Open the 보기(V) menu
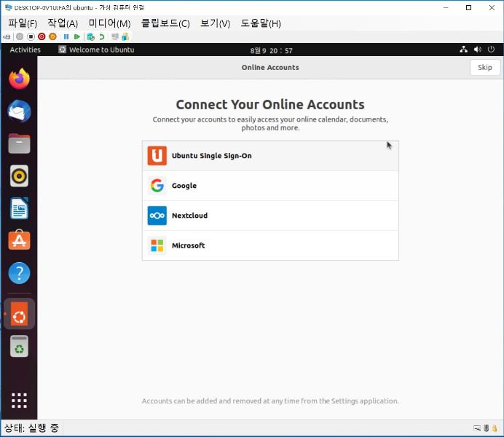 tap(216, 23)
